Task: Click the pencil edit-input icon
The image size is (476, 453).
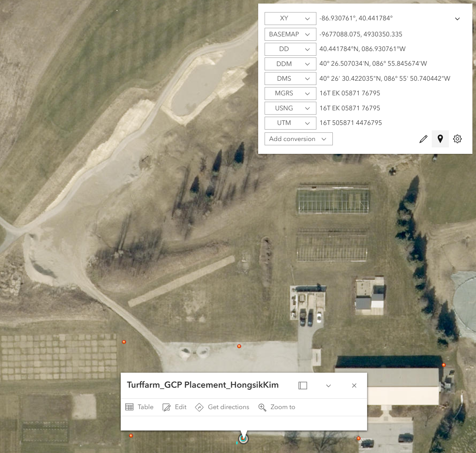Action: pyautogui.click(x=423, y=139)
